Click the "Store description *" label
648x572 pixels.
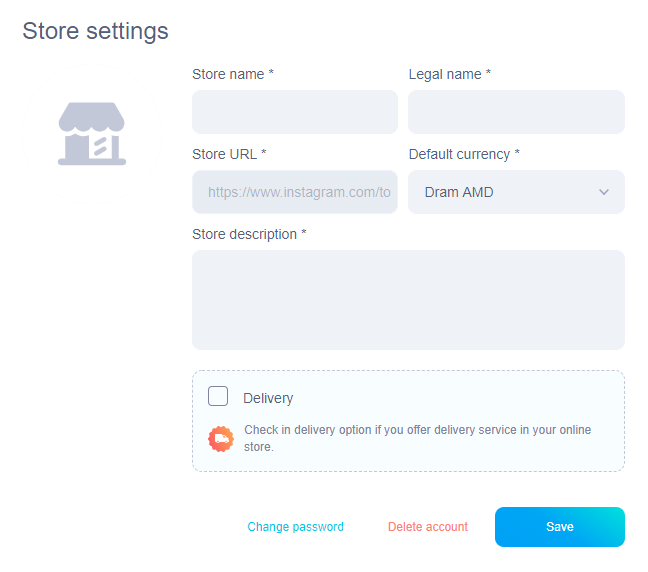[x=249, y=234]
